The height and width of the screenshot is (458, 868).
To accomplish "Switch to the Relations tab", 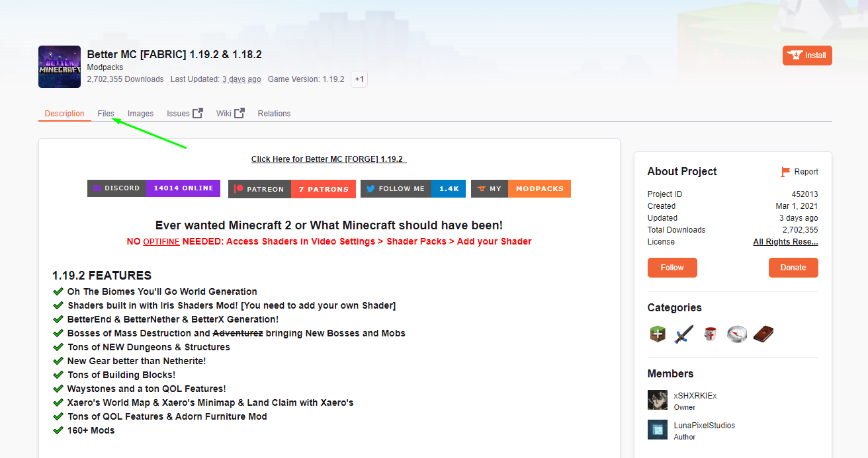I will pyautogui.click(x=274, y=113).
